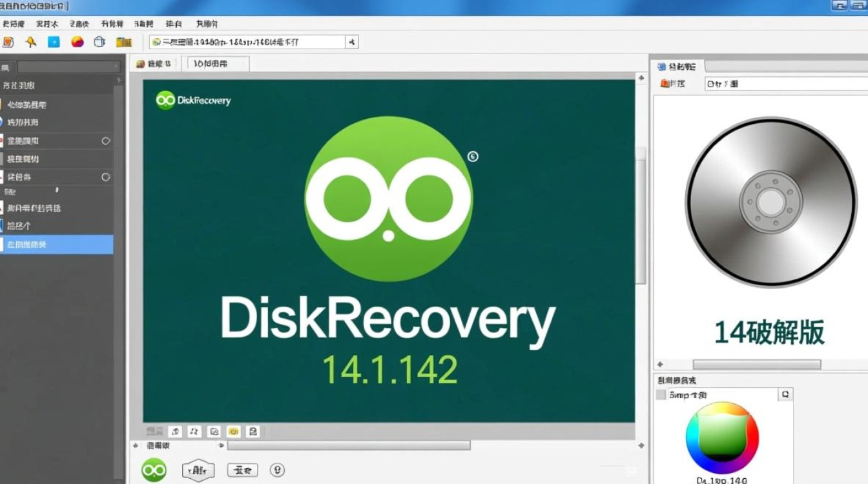Open the save icon under the preview pane
The width and height of the screenshot is (868, 484).
tap(253, 431)
